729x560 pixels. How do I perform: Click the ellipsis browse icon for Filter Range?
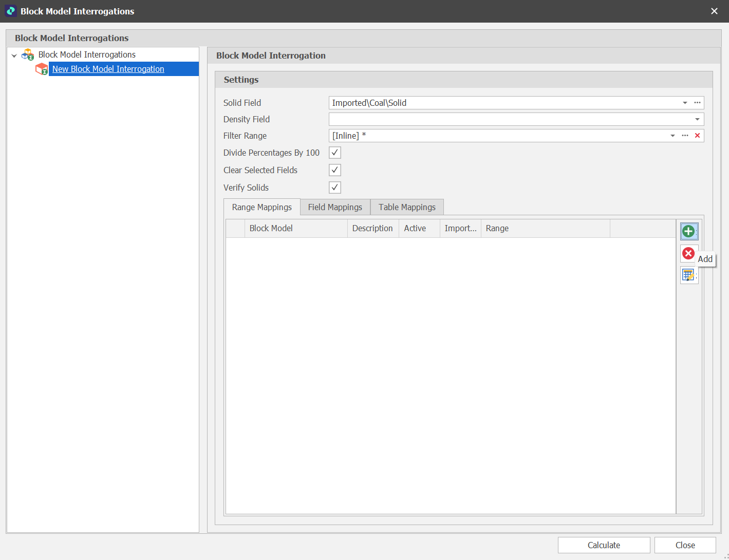[685, 135]
